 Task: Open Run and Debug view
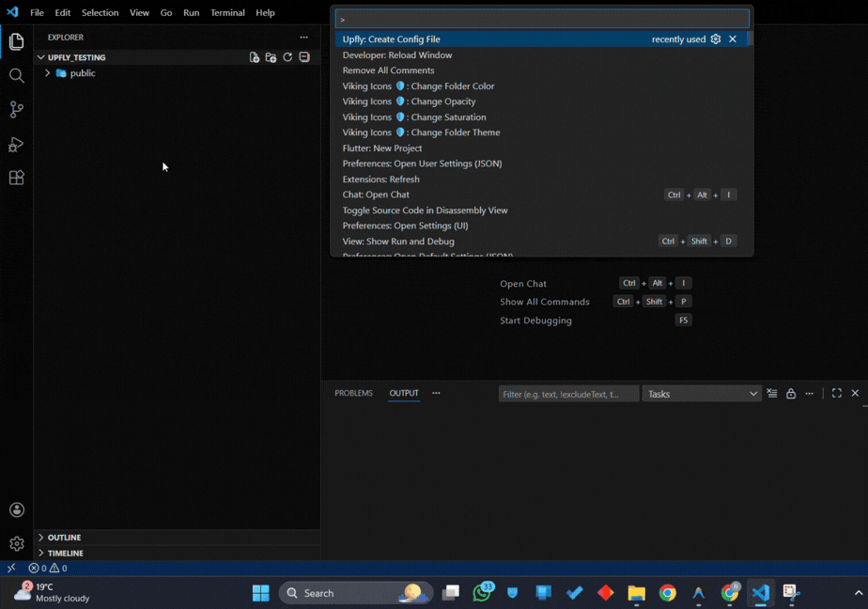[x=16, y=144]
